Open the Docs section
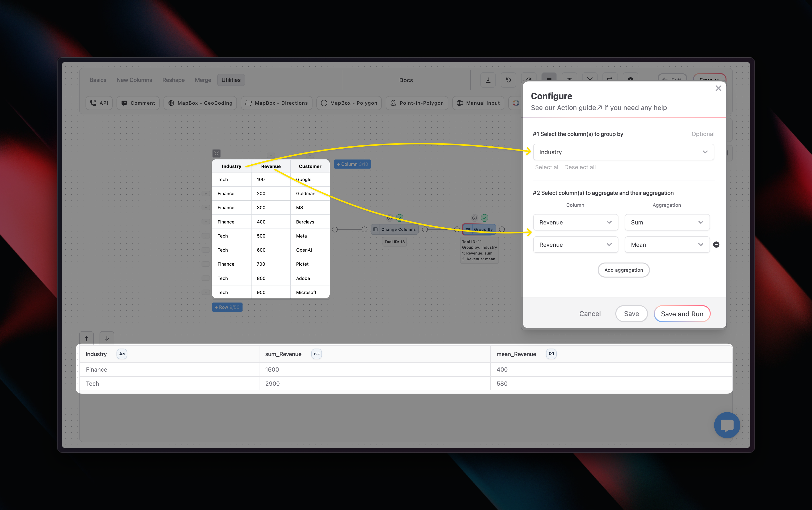812x510 pixels. (406, 80)
